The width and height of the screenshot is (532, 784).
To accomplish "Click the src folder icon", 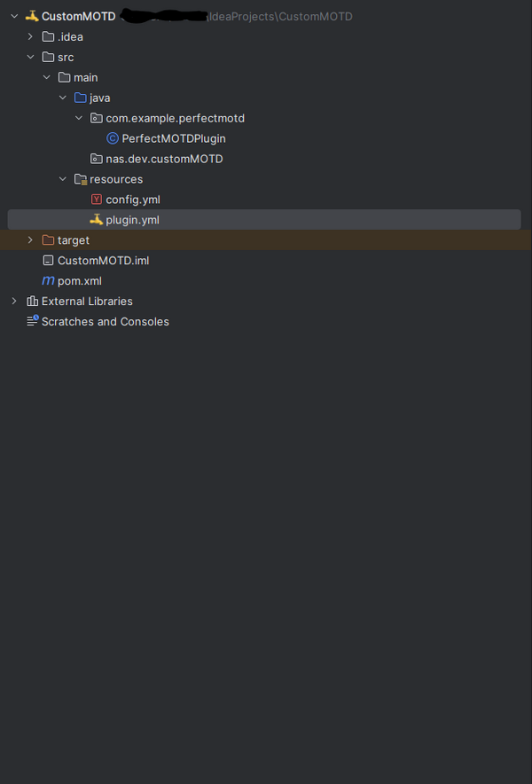I will 48,57.
